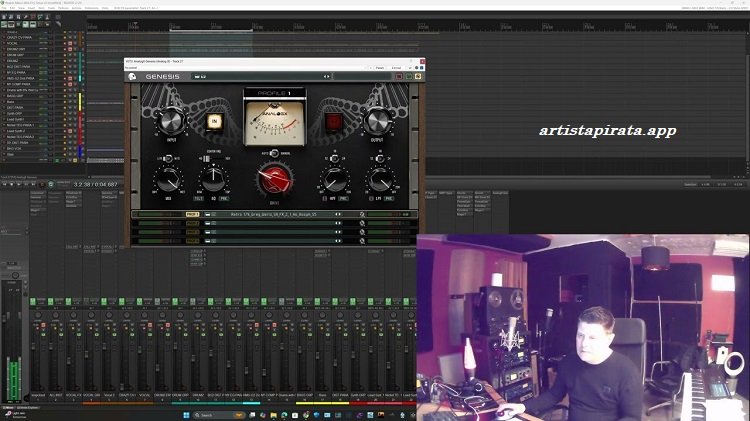Click the folder icon in the PROF 1 row

(x=208, y=214)
